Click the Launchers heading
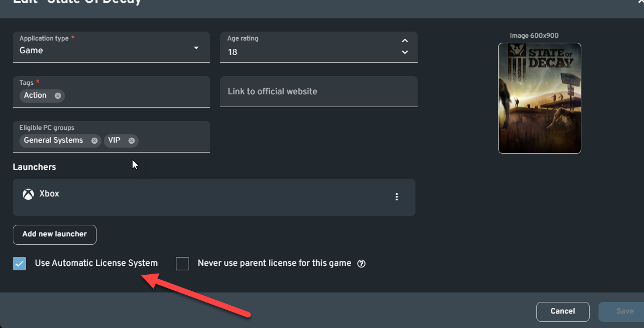The width and height of the screenshot is (644, 328). click(x=34, y=167)
